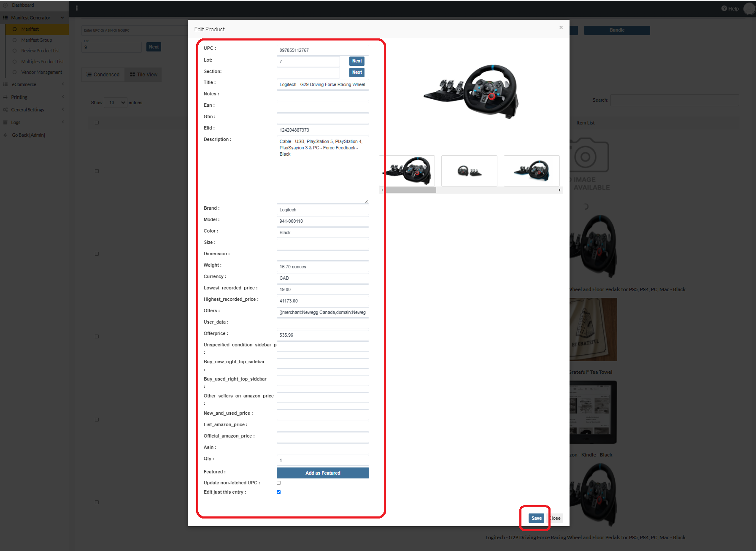Click into the Title field
The image size is (756, 551).
click(323, 84)
